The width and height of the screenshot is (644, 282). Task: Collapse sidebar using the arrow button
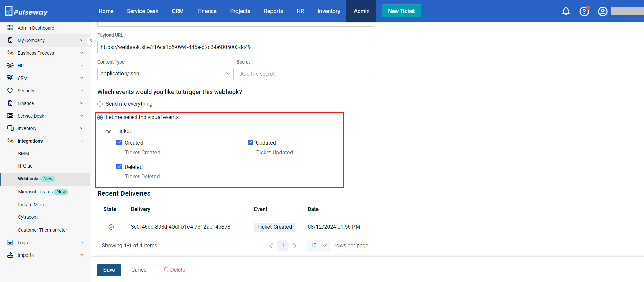click(90, 40)
